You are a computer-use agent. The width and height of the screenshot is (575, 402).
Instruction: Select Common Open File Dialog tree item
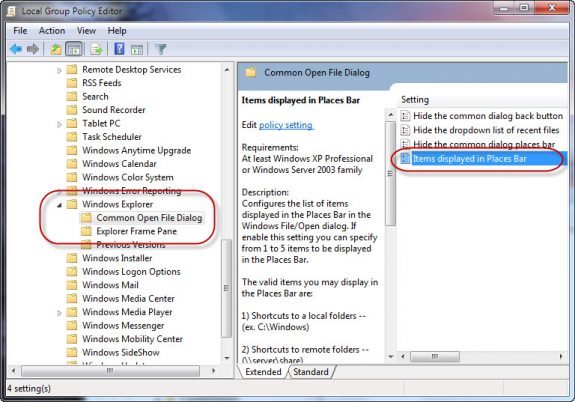149,218
